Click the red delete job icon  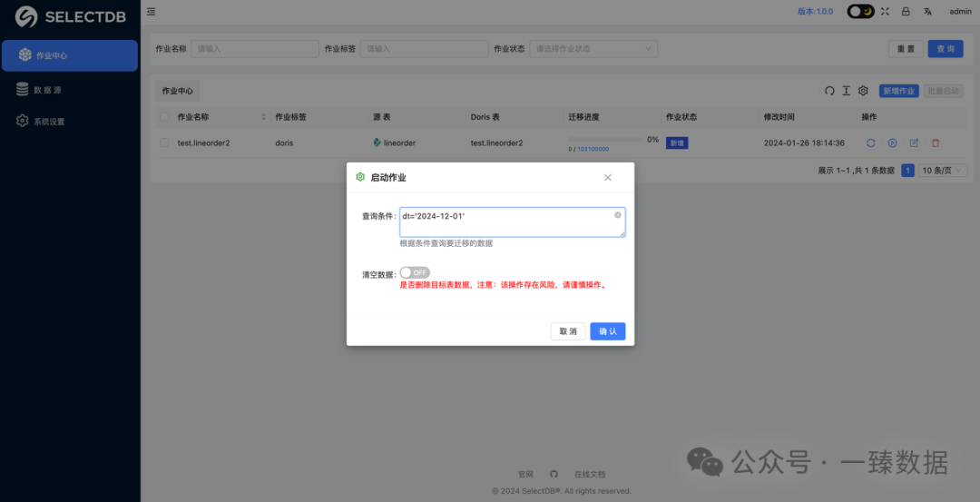936,143
